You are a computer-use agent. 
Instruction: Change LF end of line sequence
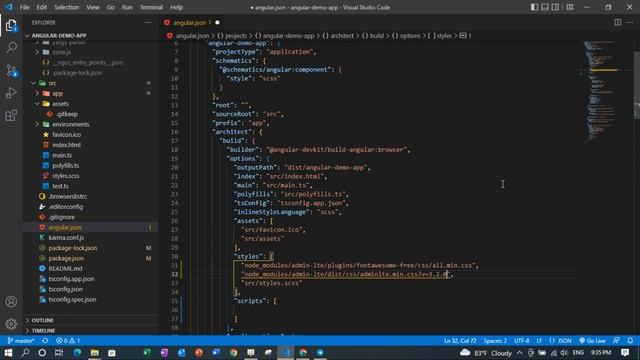coord(539,340)
